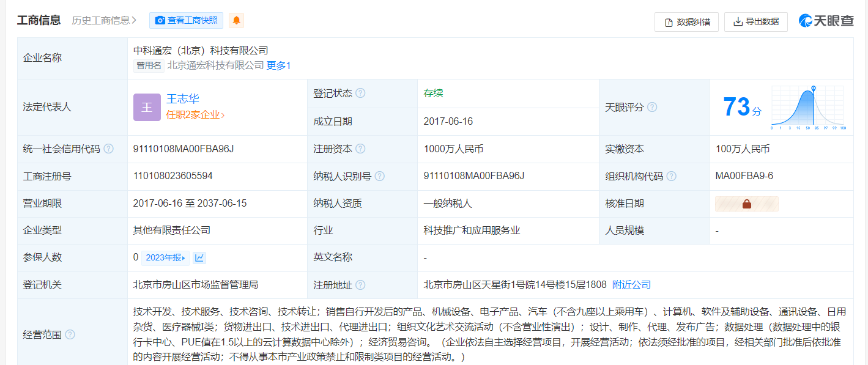The width and height of the screenshot is (868, 365).
Task: Click company name 中科通宏（北京）科技有限公司
Action: (201, 51)
